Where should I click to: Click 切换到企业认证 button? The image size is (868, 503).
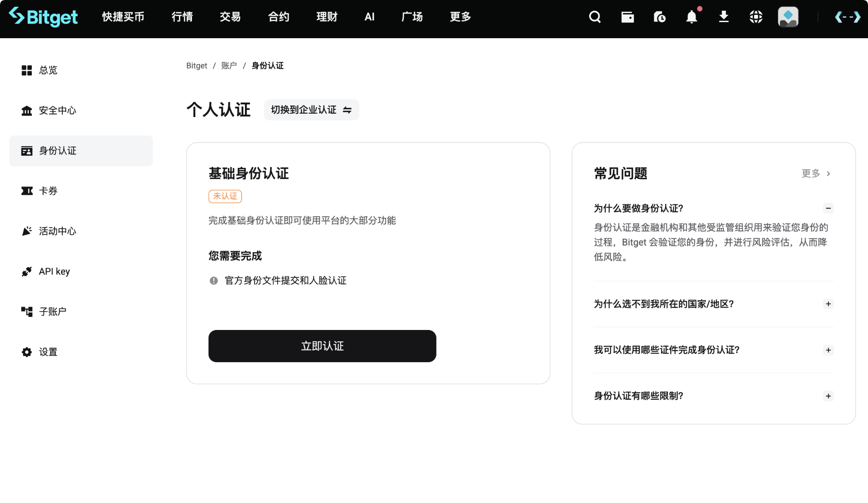(312, 110)
